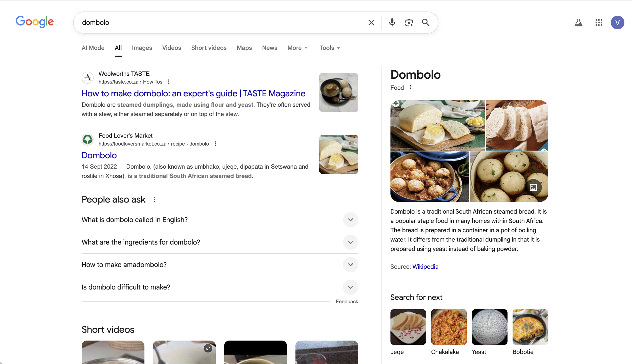
Task: Switch to Images tab
Action: tap(142, 48)
